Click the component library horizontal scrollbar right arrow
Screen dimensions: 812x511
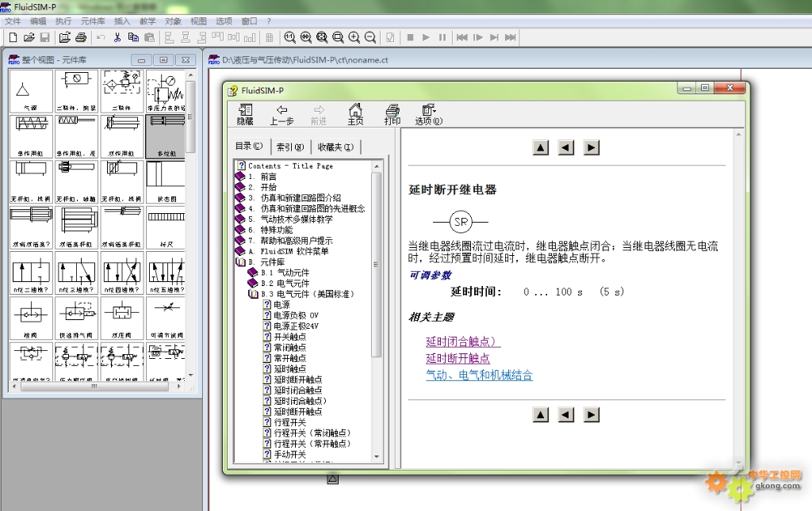coord(178,386)
